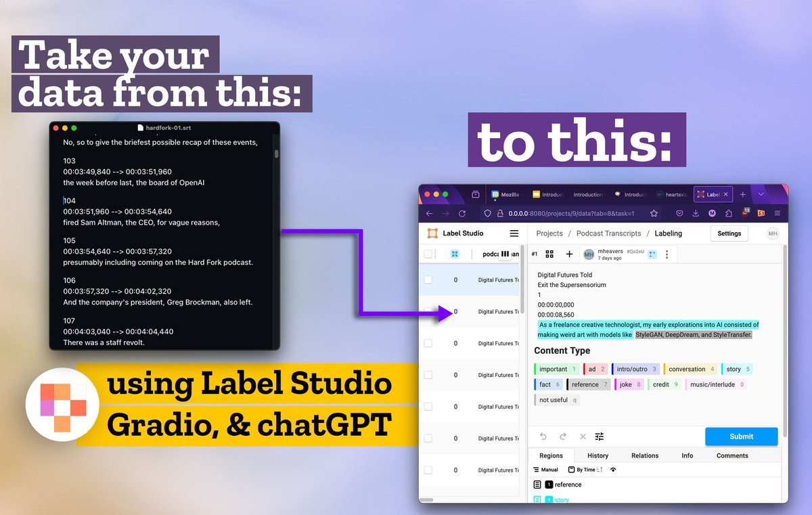Go to Podcast Transcripts breadcrumb

click(x=608, y=233)
